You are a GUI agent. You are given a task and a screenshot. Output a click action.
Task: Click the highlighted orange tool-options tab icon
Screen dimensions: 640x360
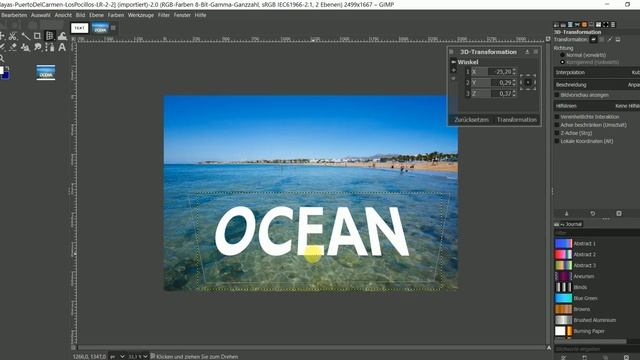tap(584, 25)
